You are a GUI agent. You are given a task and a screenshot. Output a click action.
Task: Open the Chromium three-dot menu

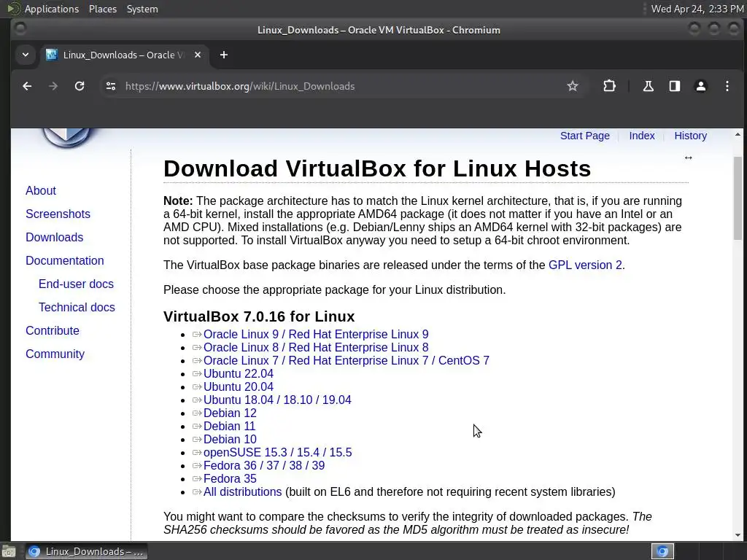coord(727,86)
